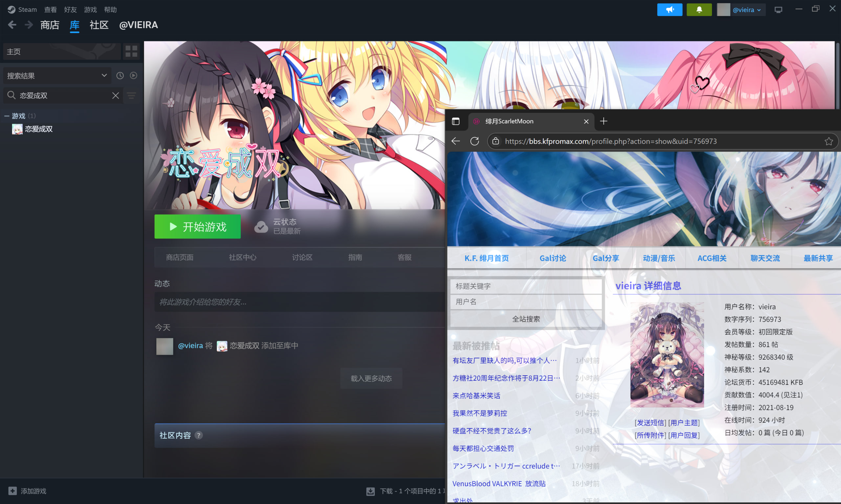Expand the 搜索结果 dropdown
The height and width of the screenshot is (504, 841).
coord(104,75)
